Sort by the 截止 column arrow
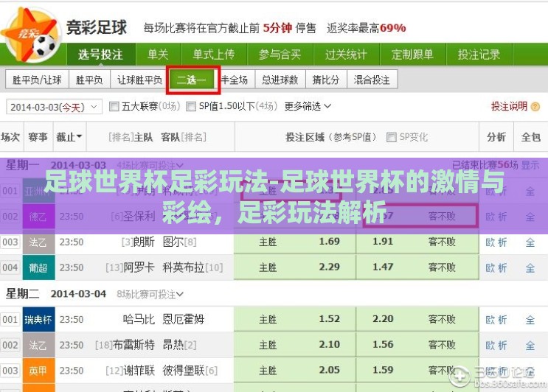The width and height of the screenshot is (548, 392). point(79,136)
